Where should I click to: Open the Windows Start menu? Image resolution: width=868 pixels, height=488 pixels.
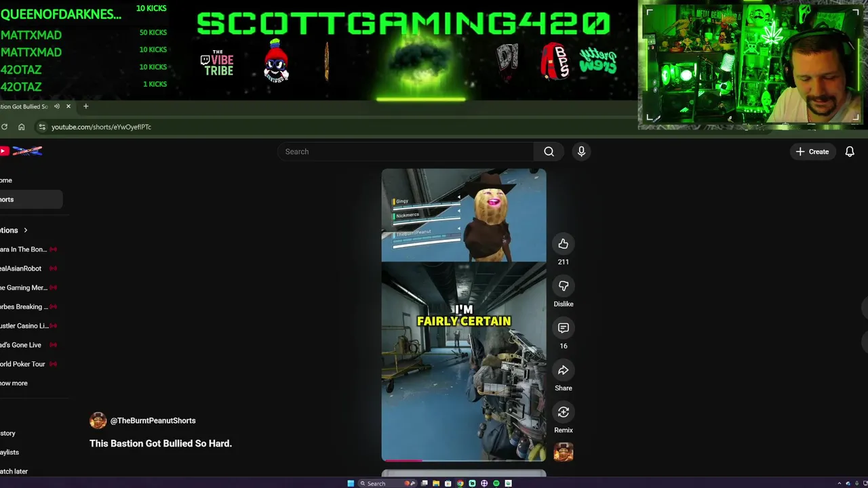point(351,483)
